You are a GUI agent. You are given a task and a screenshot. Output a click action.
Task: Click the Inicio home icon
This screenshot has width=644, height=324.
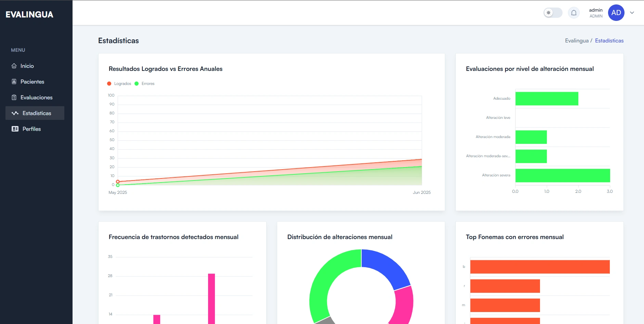[14, 66]
